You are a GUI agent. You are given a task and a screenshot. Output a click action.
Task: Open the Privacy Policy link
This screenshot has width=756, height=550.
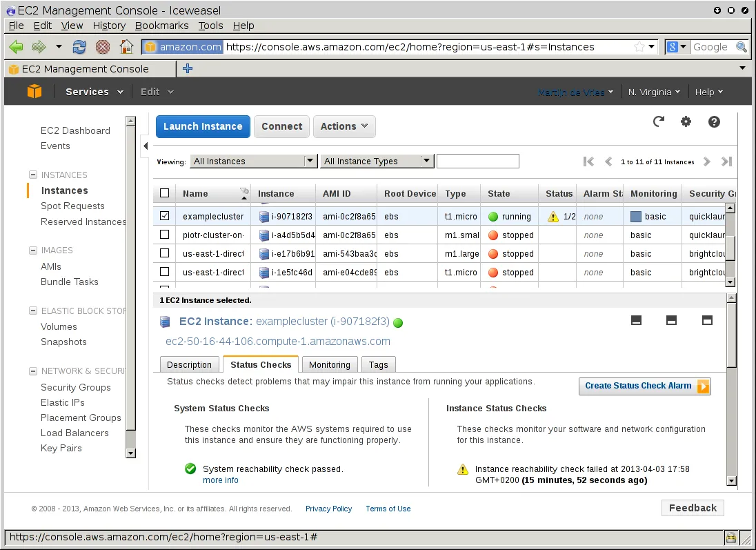[x=329, y=509]
